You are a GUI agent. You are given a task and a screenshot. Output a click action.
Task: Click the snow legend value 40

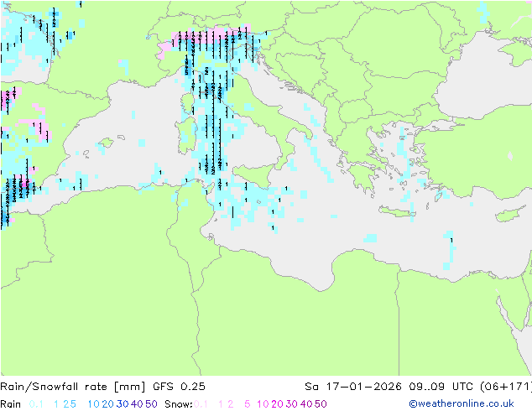click(306, 404)
